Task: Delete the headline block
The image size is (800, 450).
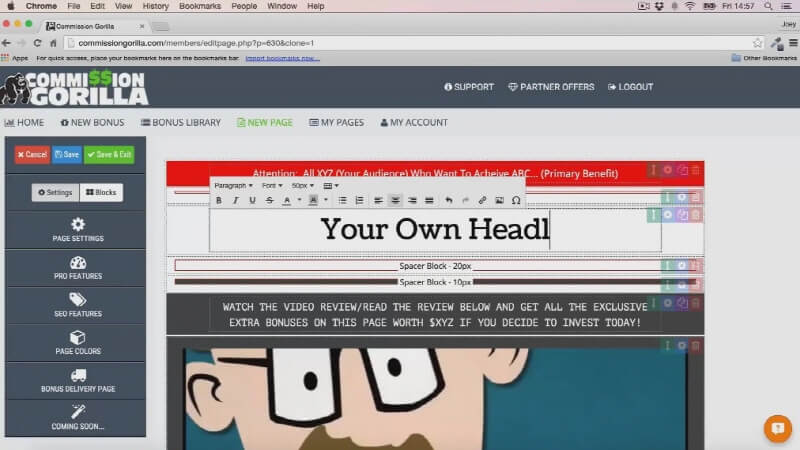Action: 696,215
